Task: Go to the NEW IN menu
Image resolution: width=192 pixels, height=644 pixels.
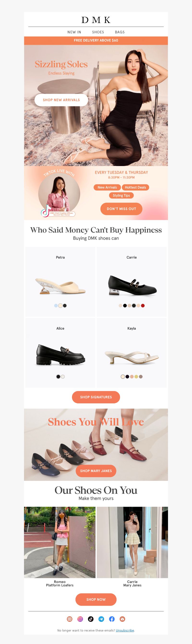Action: 74,32
